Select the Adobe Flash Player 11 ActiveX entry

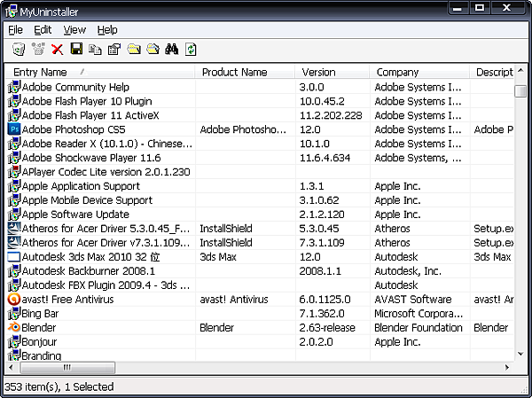[x=90, y=115]
